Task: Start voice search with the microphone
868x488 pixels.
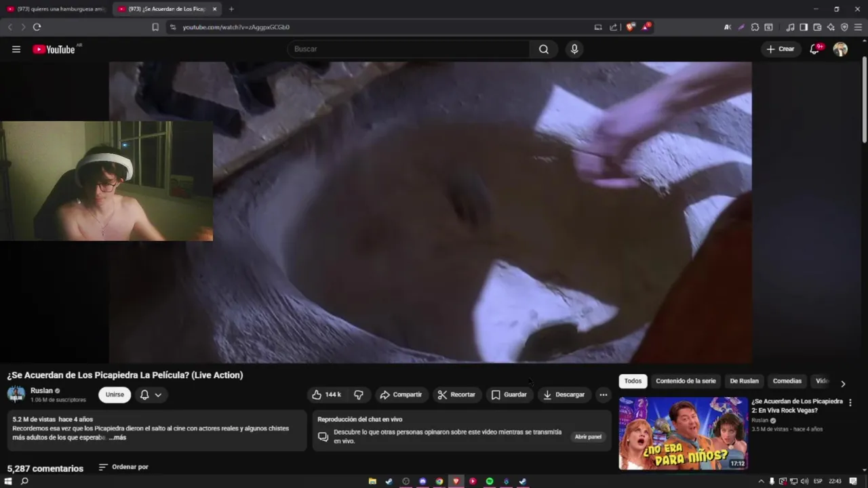Action: 574,49
